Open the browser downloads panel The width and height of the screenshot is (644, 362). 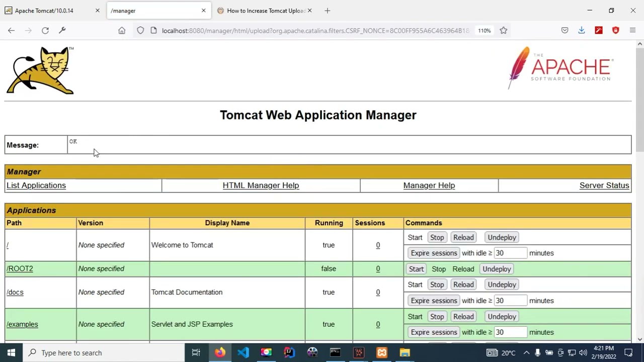tap(582, 31)
